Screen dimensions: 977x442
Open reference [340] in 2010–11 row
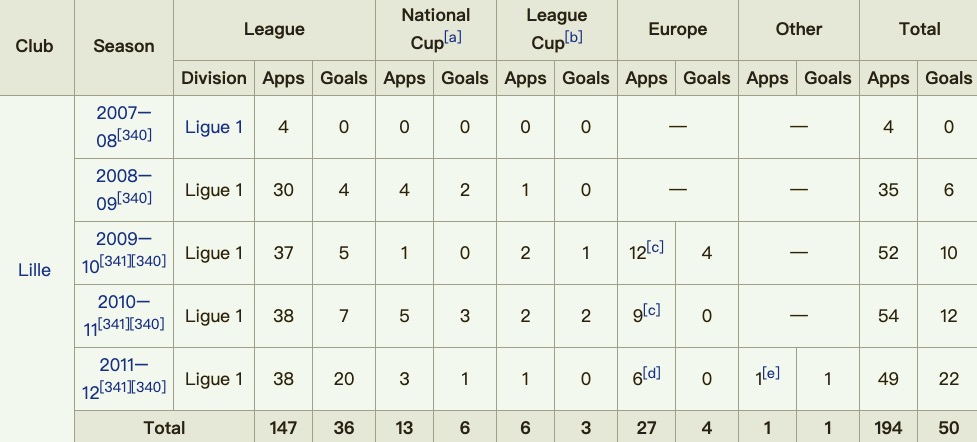pyautogui.click(x=148, y=324)
